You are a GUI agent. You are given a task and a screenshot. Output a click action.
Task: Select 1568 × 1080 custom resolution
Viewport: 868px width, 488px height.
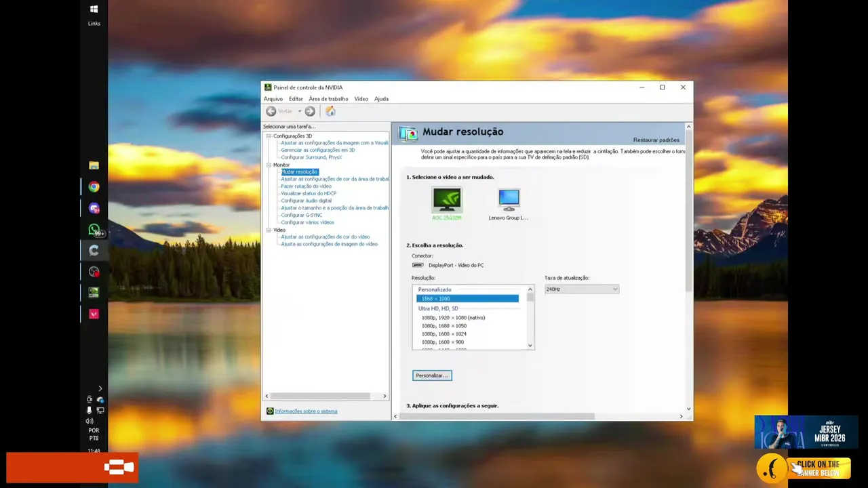467,299
